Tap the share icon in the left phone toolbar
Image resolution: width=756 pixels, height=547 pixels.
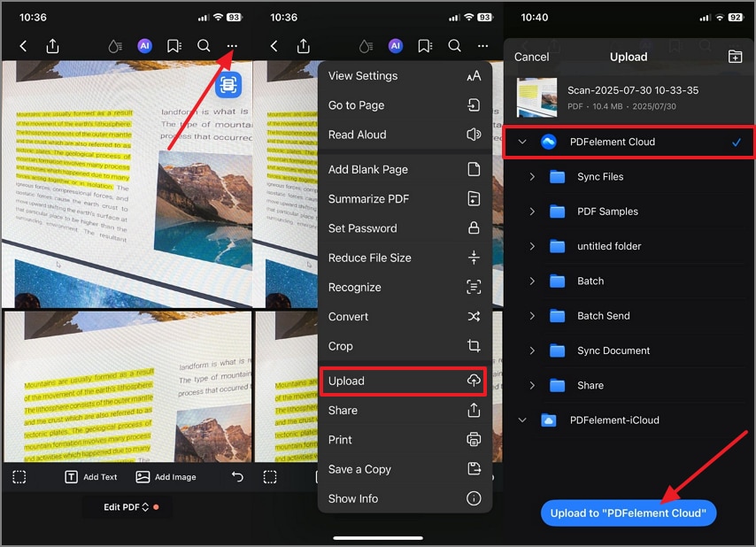pyautogui.click(x=52, y=46)
